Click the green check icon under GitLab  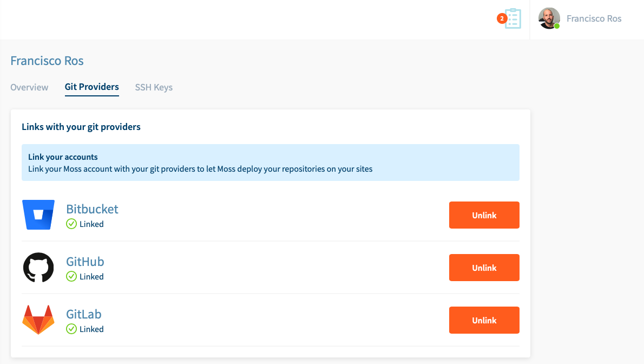71,329
